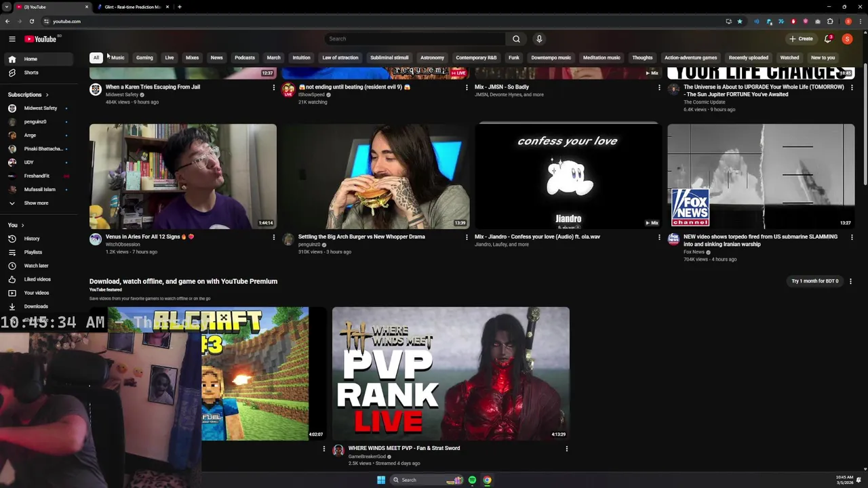The height and width of the screenshot is (488, 868).
Task: Open Your videos in the sidebar
Action: point(37,293)
